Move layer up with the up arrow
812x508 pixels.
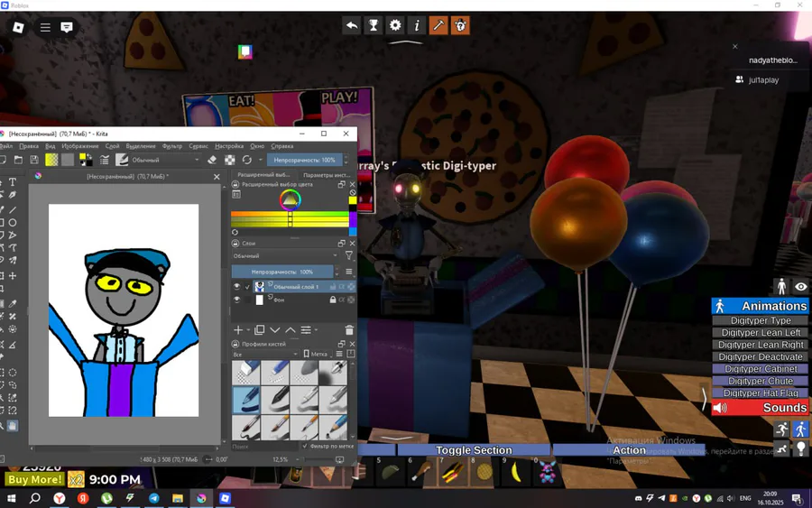(x=291, y=330)
